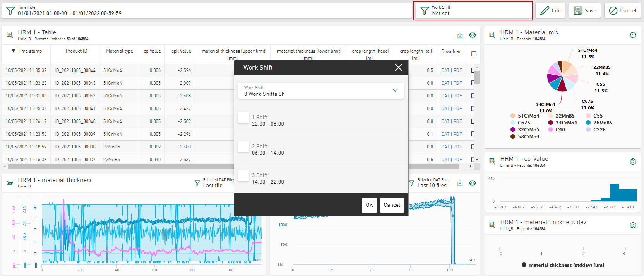Expand the Work Shift dropdown in dialog
Viewport: 644px width, 276px height.
pos(395,90)
